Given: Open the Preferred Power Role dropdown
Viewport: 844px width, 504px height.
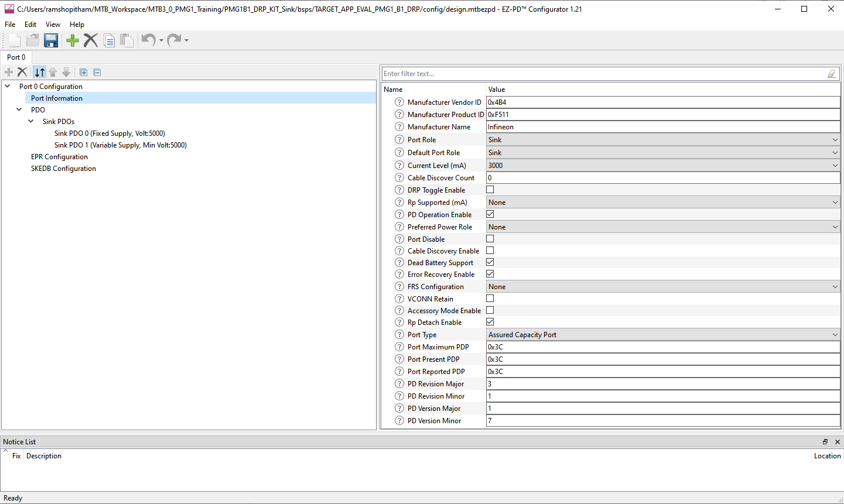Looking at the screenshot, I should point(663,227).
